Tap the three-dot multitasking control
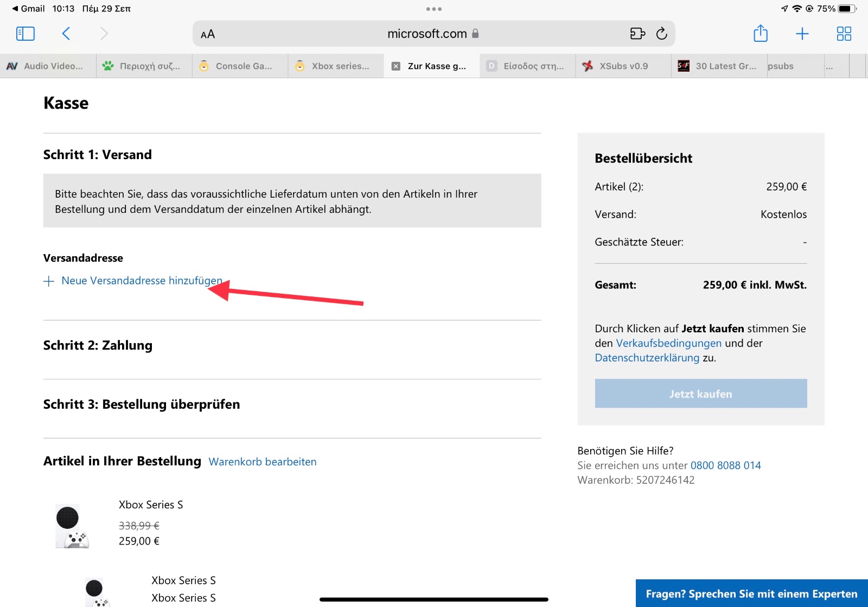868x607 pixels. coord(434,9)
